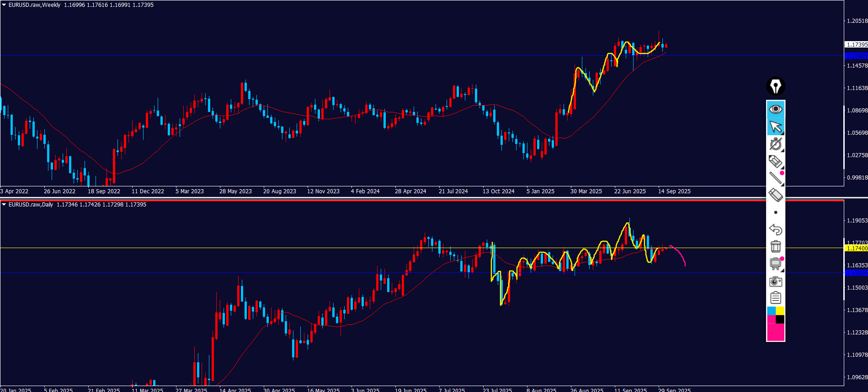Image resolution: width=868 pixels, height=392 pixels.
Task: Pick the yellow color swatch
Action: pyautogui.click(x=780, y=311)
